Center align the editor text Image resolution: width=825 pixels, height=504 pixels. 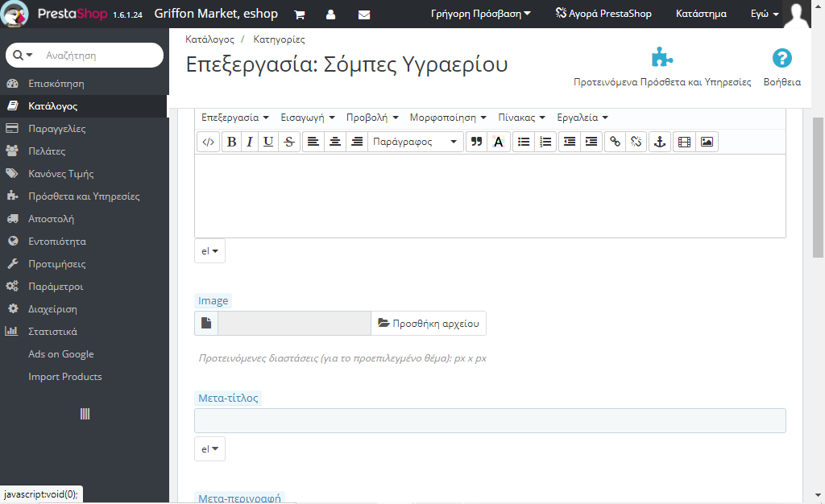[x=334, y=143]
